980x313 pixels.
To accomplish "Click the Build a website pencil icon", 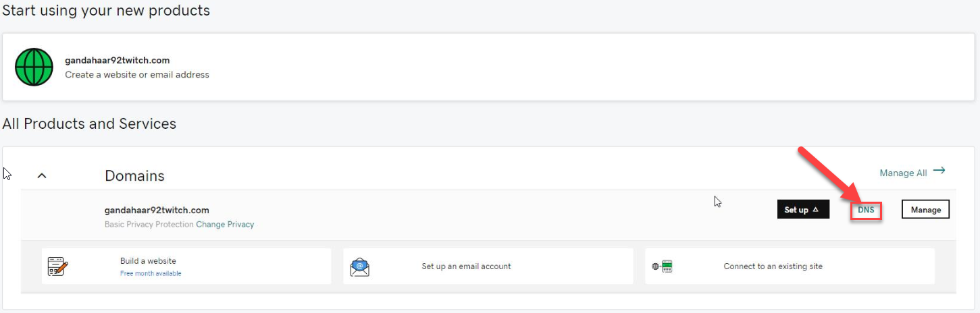I will click(x=58, y=266).
